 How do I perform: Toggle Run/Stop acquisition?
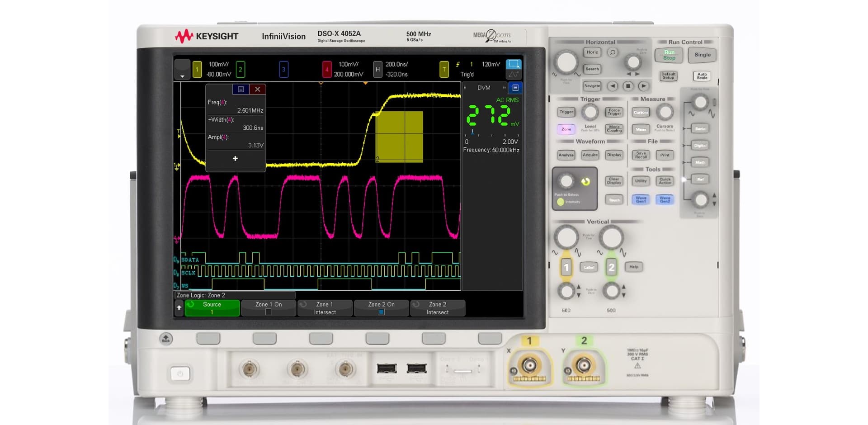point(669,55)
